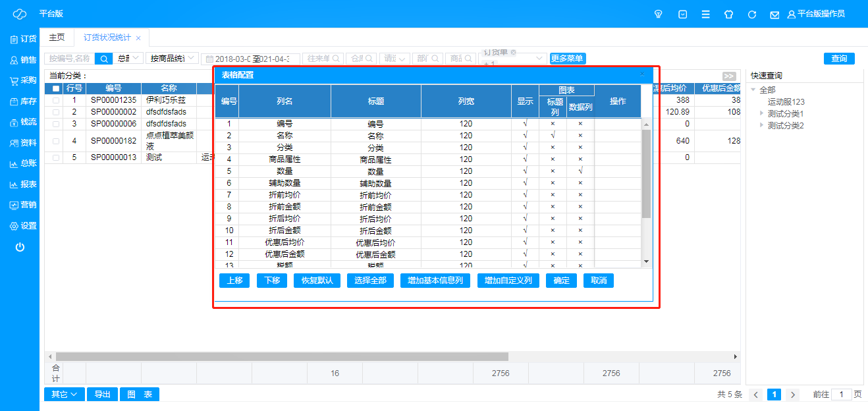
Task: Toggle 显示 check mark for 分类 row
Action: [525, 147]
